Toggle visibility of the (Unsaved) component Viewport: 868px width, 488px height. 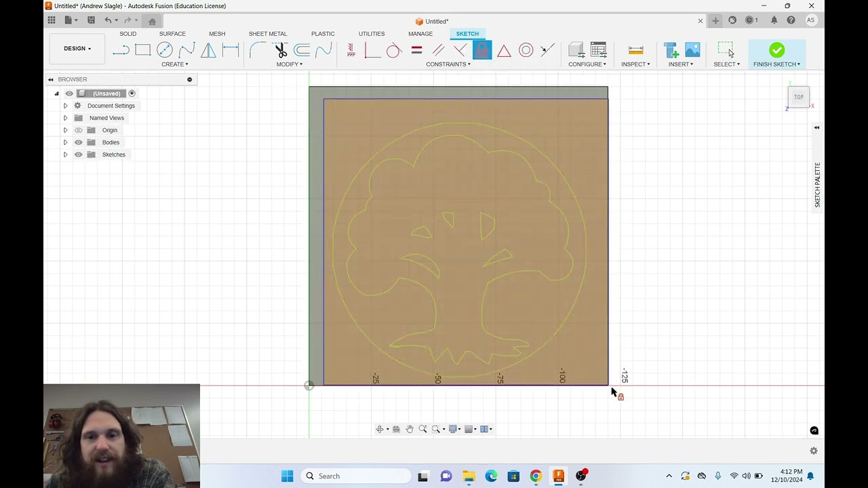click(69, 94)
